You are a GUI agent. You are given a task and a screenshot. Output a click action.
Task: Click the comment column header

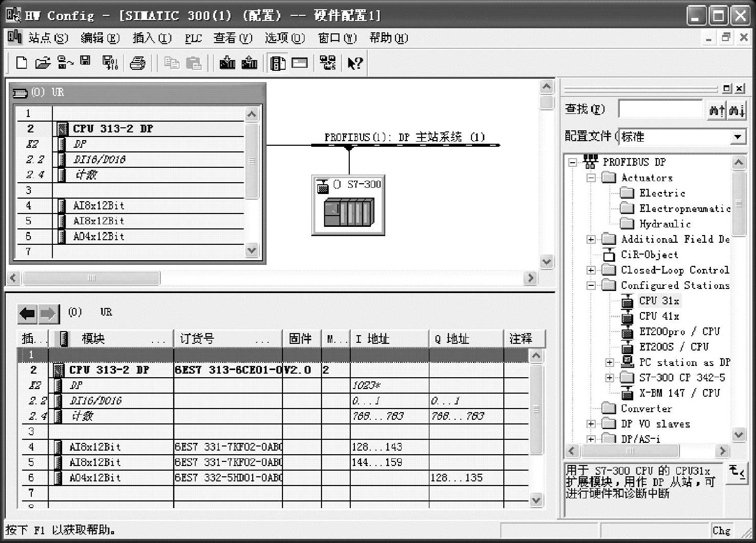524,339
